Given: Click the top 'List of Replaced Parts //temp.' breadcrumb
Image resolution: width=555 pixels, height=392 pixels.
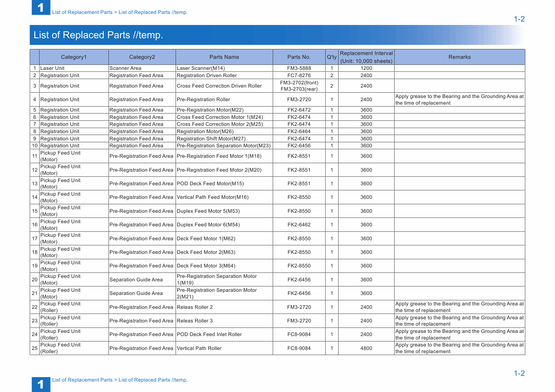Looking at the screenshot, I should tap(153, 12).
